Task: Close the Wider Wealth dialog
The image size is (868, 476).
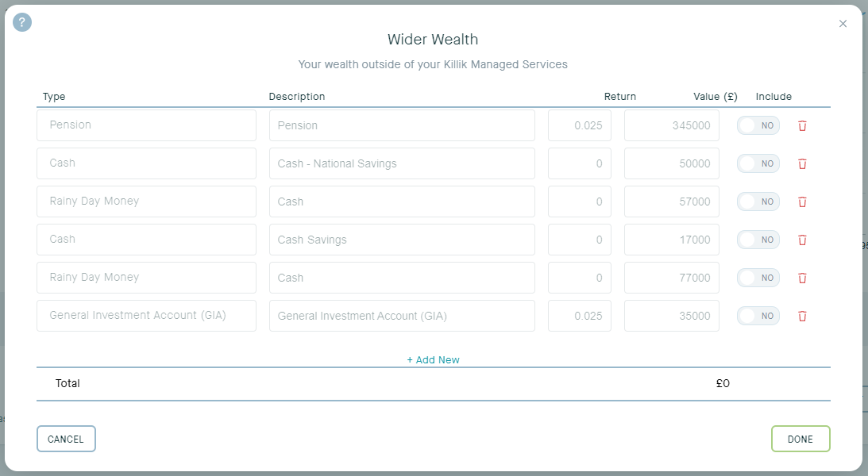Action: pos(843,24)
